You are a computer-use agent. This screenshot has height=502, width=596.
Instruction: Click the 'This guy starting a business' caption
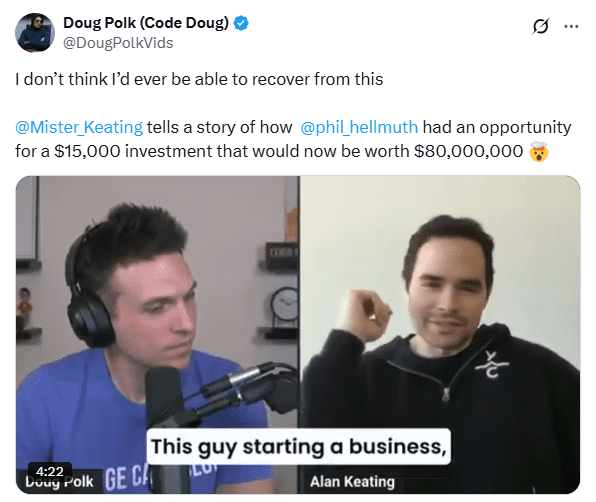pos(299,447)
